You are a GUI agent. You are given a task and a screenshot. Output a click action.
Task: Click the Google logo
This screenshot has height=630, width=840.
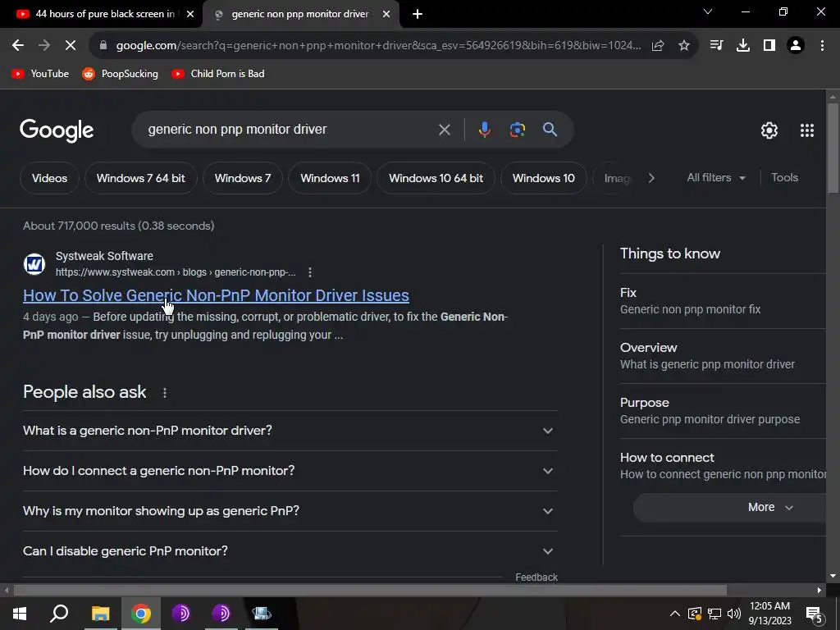click(x=57, y=130)
